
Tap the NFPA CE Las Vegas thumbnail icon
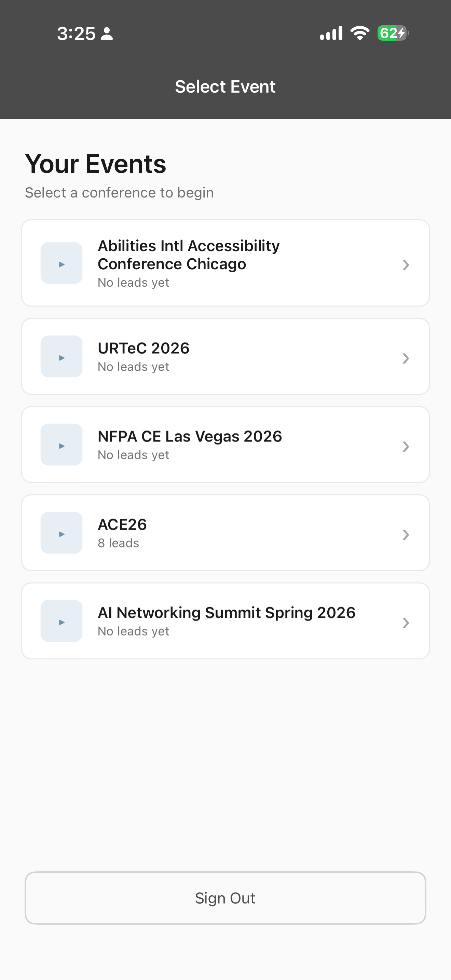tap(61, 445)
